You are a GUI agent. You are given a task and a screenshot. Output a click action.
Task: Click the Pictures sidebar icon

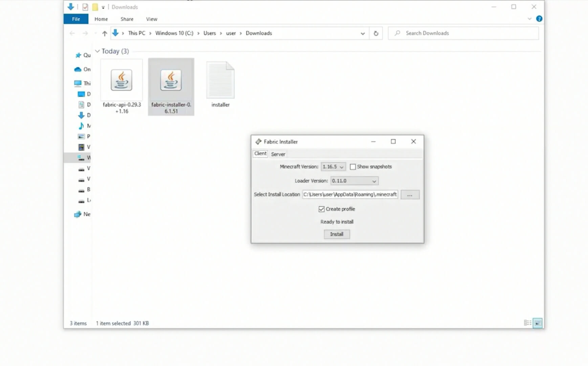point(81,136)
